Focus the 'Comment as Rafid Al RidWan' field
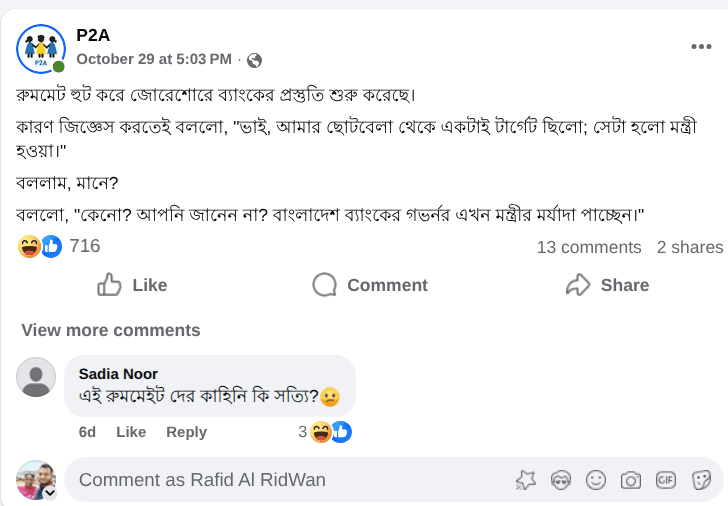728x506 pixels. [x=280, y=480]
